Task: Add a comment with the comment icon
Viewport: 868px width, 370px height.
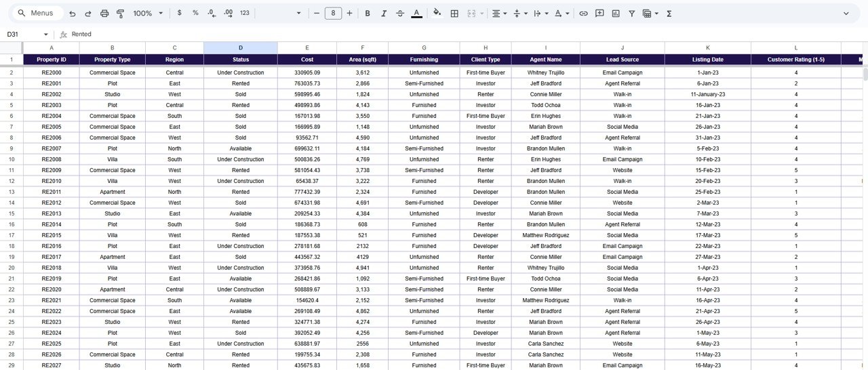Action: [599, 14]
